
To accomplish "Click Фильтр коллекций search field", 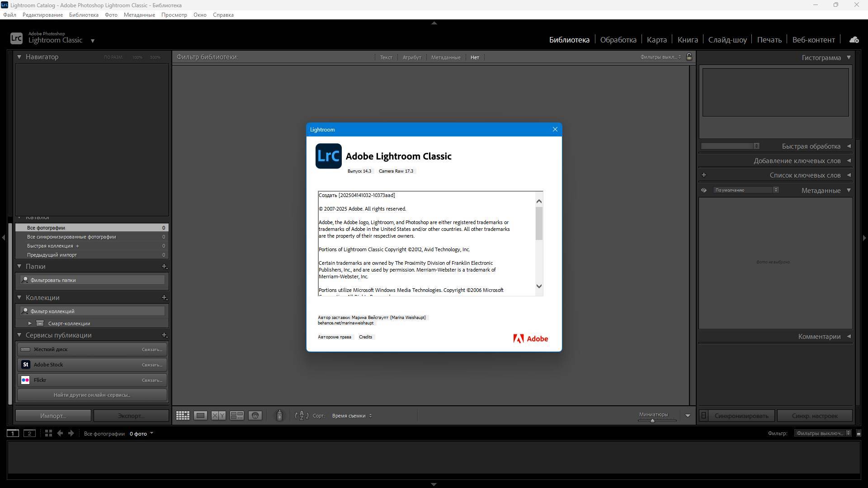I will pos(92,311).
